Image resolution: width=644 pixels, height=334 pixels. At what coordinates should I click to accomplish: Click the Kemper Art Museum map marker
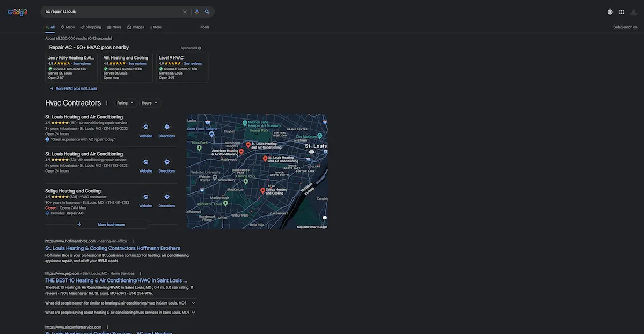pyautogui.click(x=245, y=123)
